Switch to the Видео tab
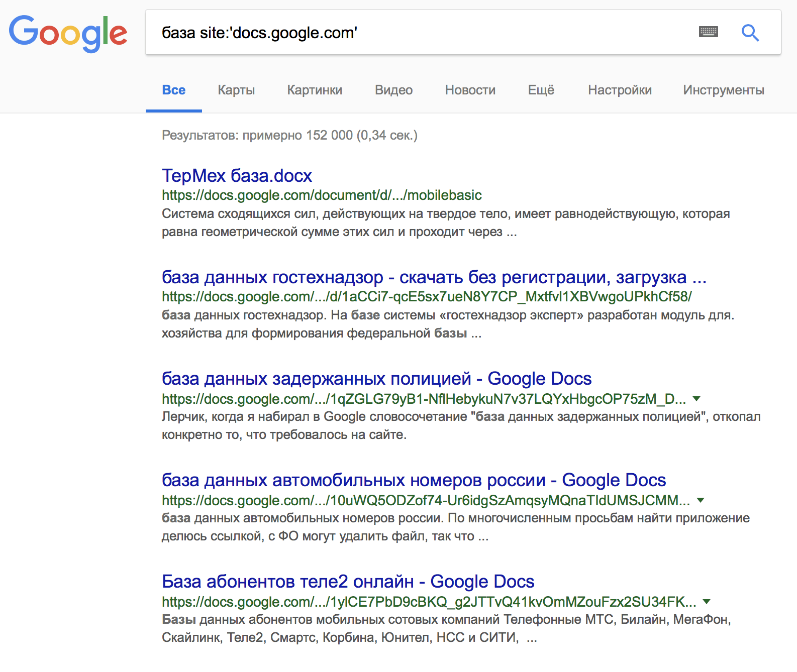Viewport: 797px width, 672px height. [x=393, y=90]
